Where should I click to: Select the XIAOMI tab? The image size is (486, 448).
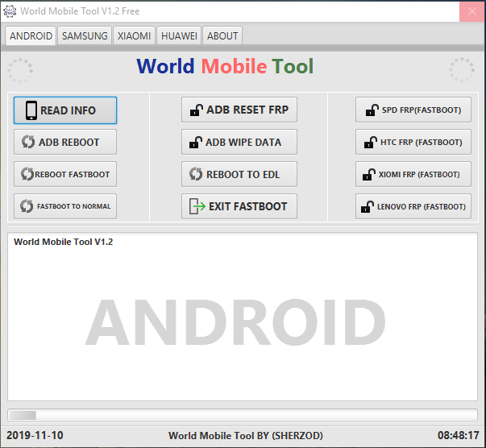pos(134,36)
